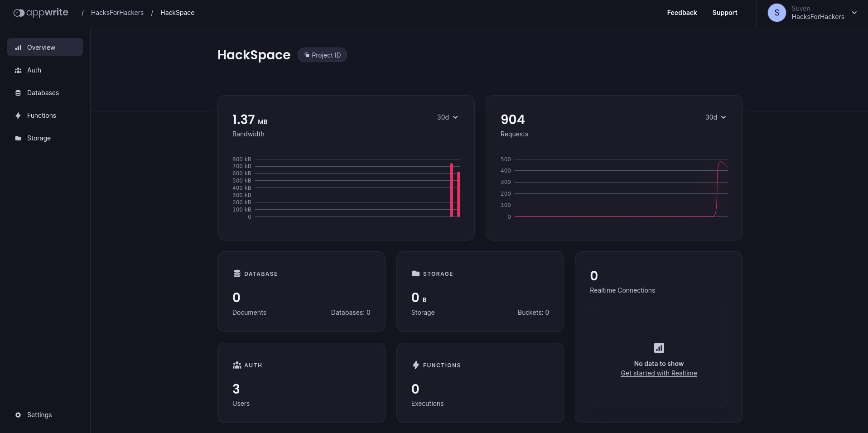This screenshot has width=868, height=433.
Task: Click the Databases stack icon in sidebar
Action: tap(18, 93)
